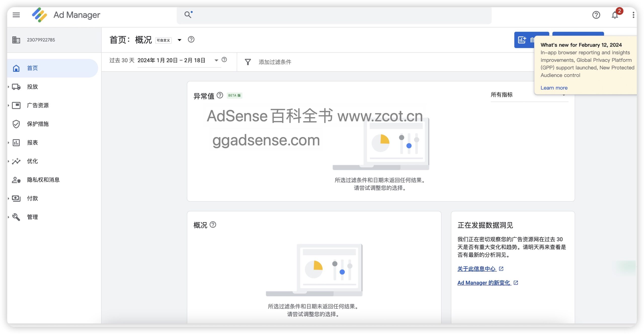Click the BETA 版 badge
The width and height of the screenshot is (644, 334).
click(x=234, y=96)
